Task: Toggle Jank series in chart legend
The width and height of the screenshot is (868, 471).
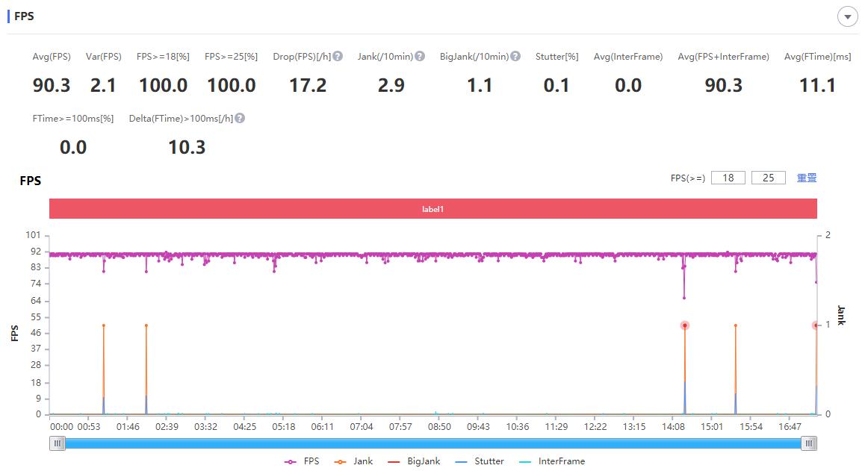Action: click(356, 461)
